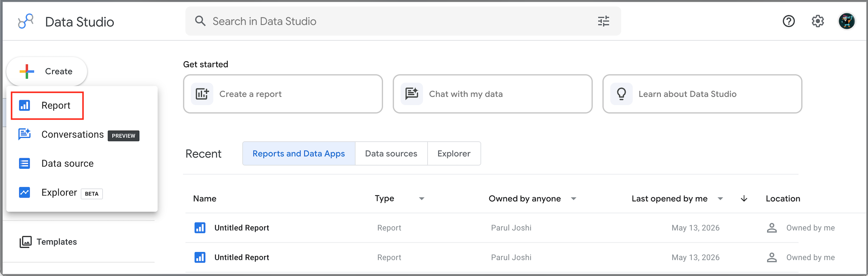This screenshot has height=276, width=868.
Task: Expand the Last opened by me dropdown
Action: [720, 199]
